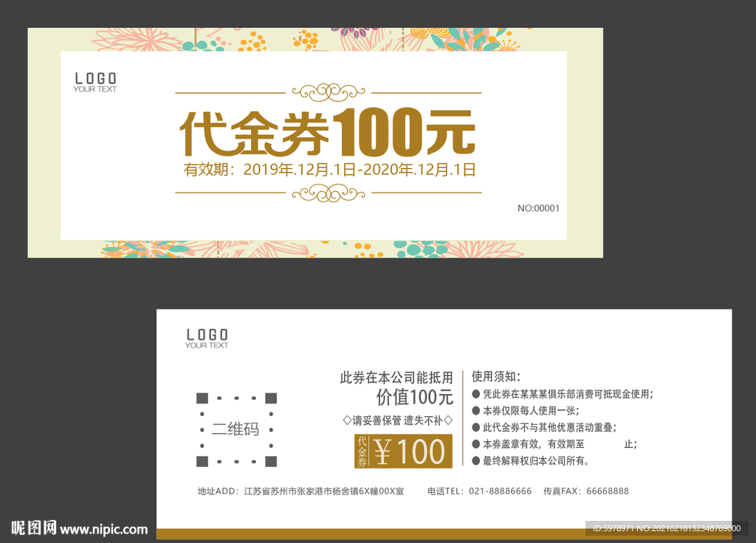Select the 代金券100元 headline text
This screenshot has width=756, height=543.
point(330,131)
